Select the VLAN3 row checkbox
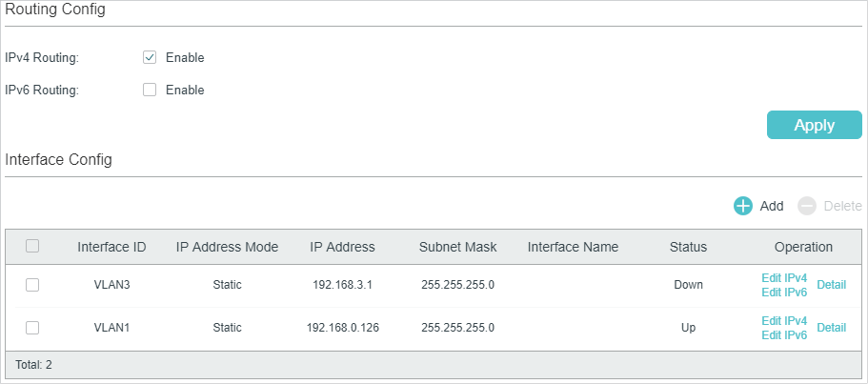868x384 pixels. tap(32, 285)
